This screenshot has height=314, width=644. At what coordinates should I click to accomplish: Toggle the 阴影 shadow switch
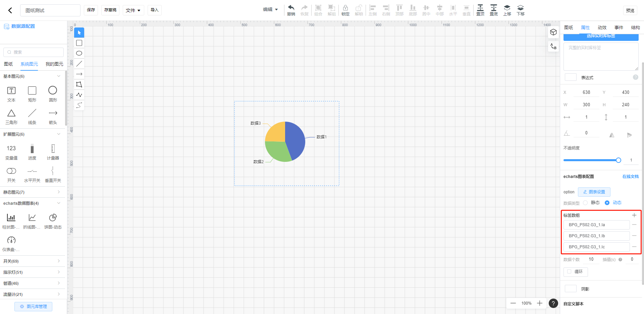point(571,289)
